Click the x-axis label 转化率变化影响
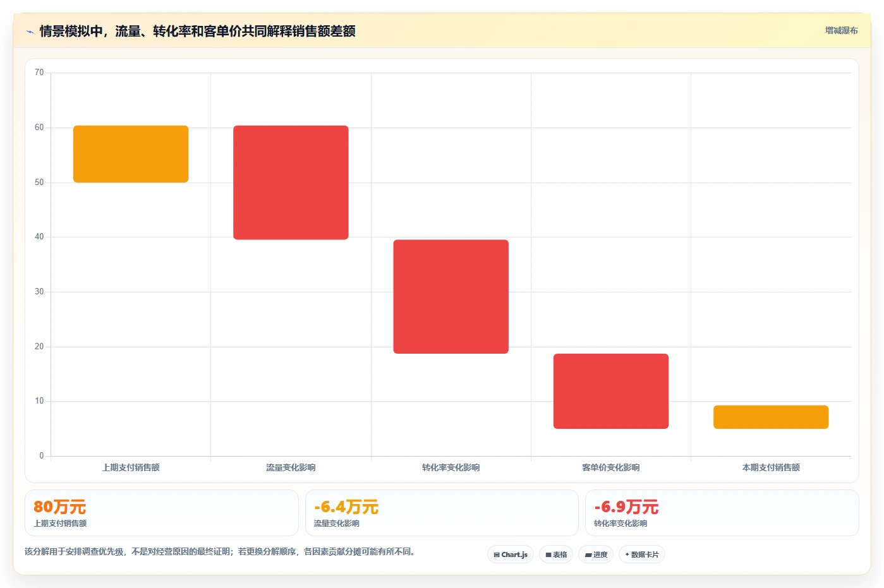884x588 pixels. pyautogui.click(x=451, y=467)
